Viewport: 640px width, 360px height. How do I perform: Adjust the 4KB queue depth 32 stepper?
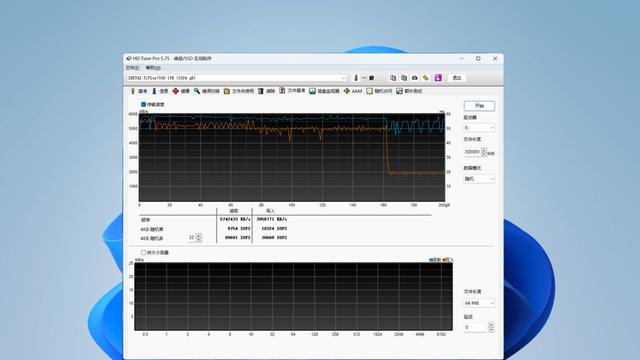199,237
